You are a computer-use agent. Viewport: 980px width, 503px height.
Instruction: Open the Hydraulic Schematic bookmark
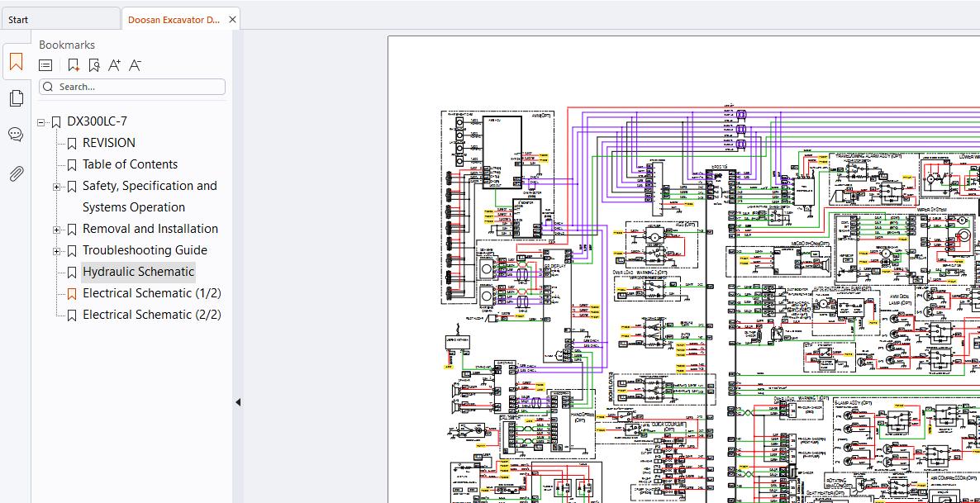[138, 272]
